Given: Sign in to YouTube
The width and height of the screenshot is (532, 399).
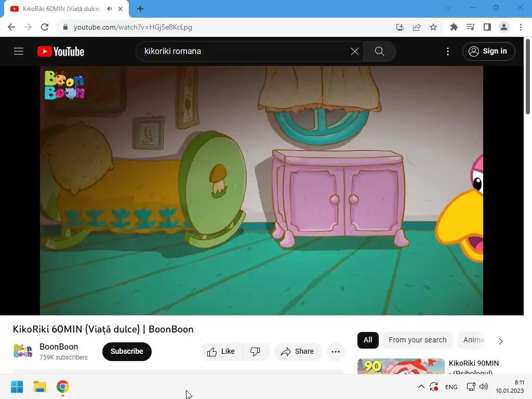Looking at the screenshot, I should pos(488,51).
